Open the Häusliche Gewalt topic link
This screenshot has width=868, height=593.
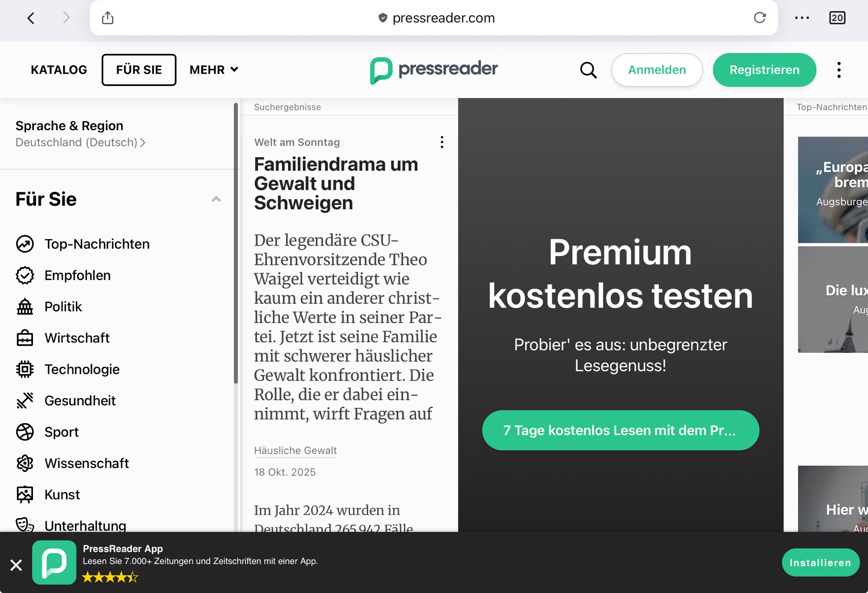pyautogui.click(x=295, y=451)
